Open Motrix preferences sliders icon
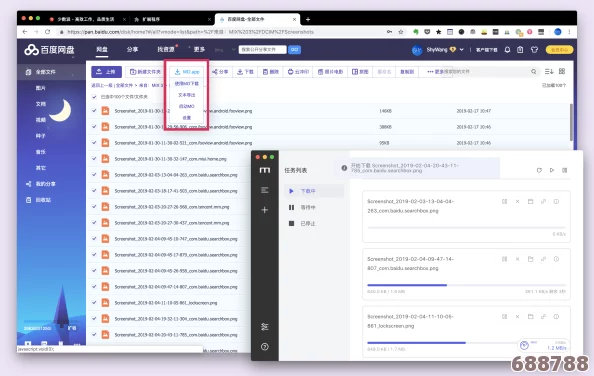The width and height of the screenshot is (594, 376). (265, 326)
